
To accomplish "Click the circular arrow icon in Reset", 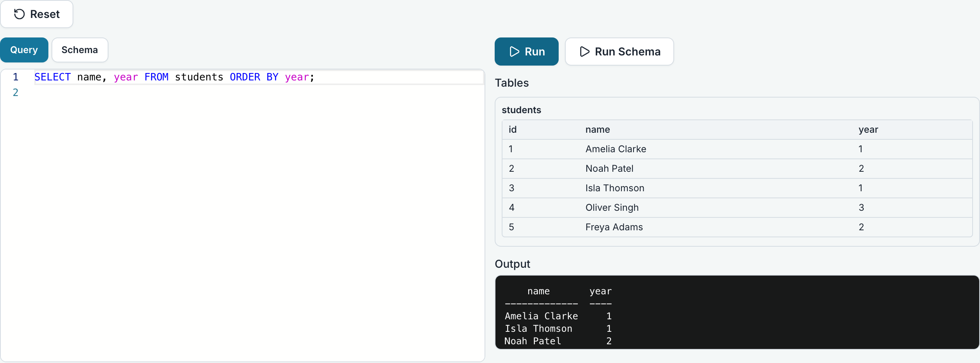I will (x=19, y=14).
